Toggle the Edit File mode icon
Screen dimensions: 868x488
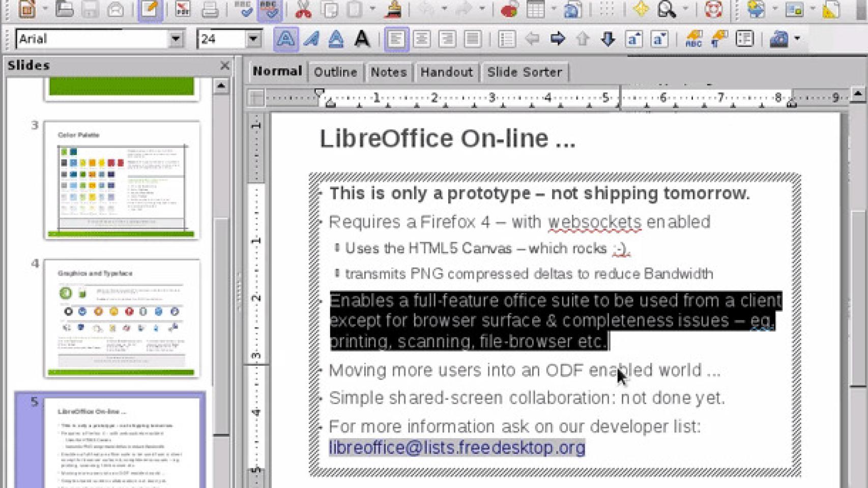pos(150,10)
